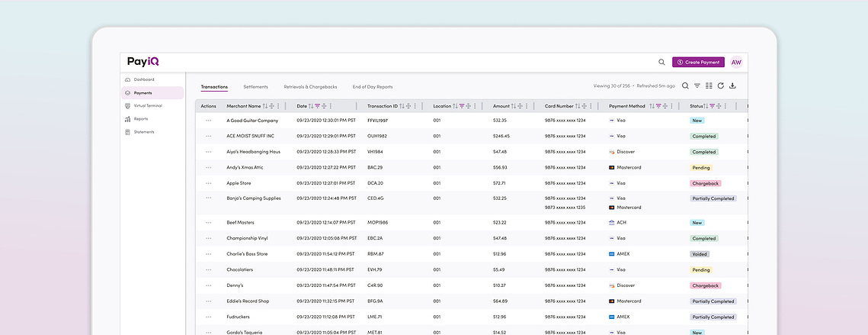Click the Pending status on Andy's Xmas Attic
This screenshot has width=868, height=335.
700,168
